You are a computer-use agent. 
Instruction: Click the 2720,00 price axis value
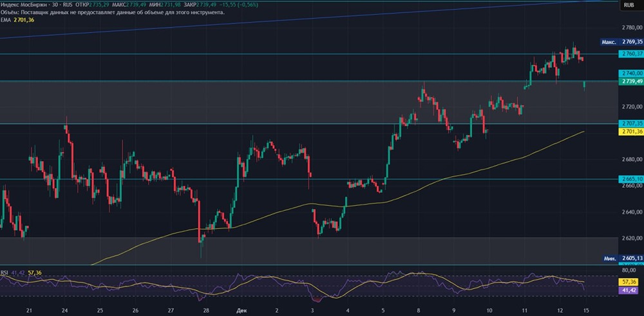(632, 106)
